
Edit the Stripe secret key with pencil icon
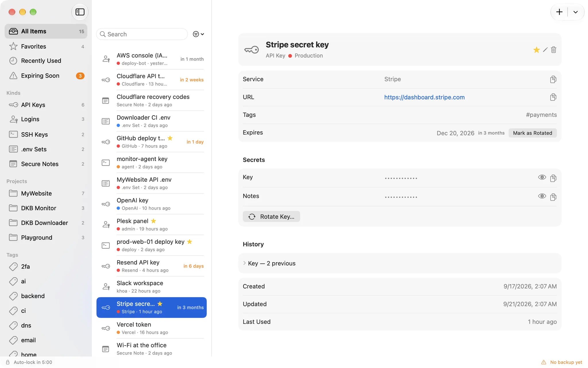pyautogui.click(x=545, y=50)
